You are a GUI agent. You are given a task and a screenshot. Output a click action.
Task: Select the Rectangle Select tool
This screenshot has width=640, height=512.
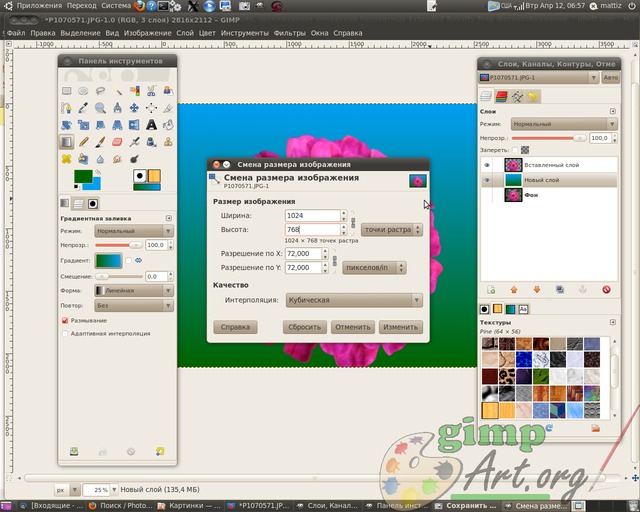pyautogui.click(x=67, y=91)
